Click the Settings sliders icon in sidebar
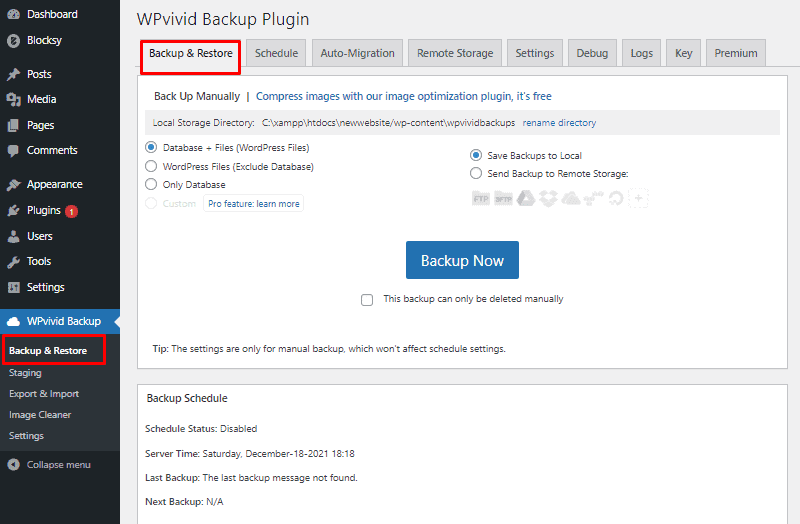800x524 pixels. coord(14,287)
